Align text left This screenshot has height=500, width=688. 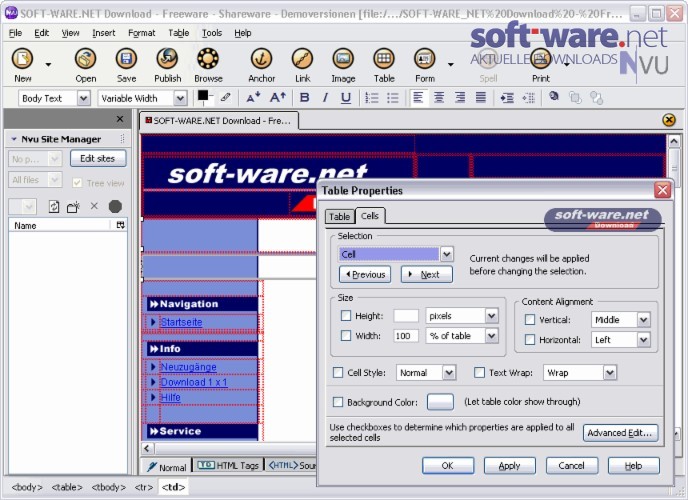point(418,97)
